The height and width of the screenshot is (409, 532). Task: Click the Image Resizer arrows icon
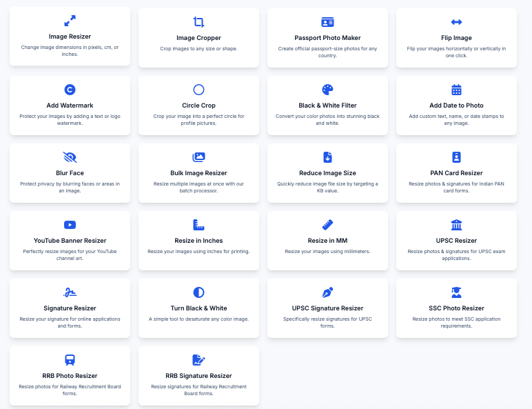[70, 21]
